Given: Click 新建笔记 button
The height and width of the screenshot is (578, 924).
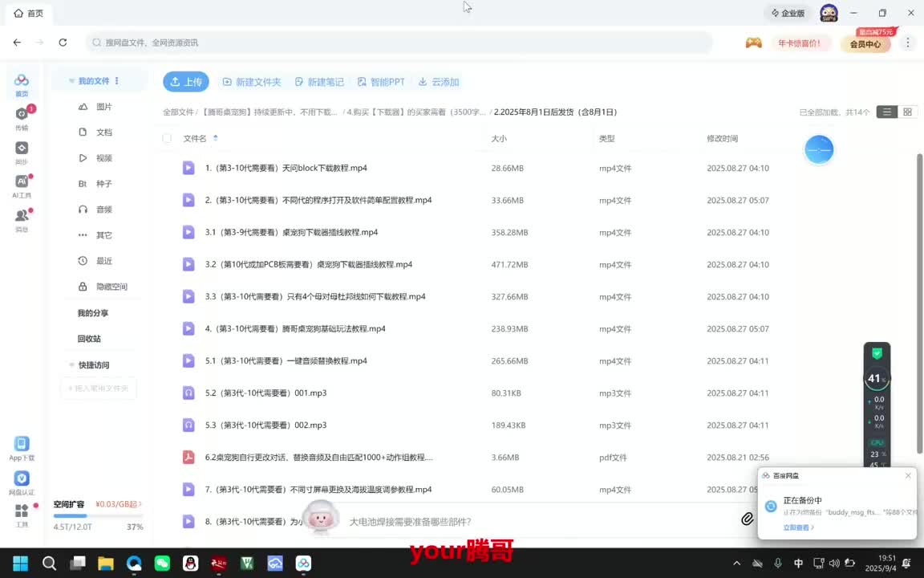Looking at the screenshot, I should tap(319, 82).
